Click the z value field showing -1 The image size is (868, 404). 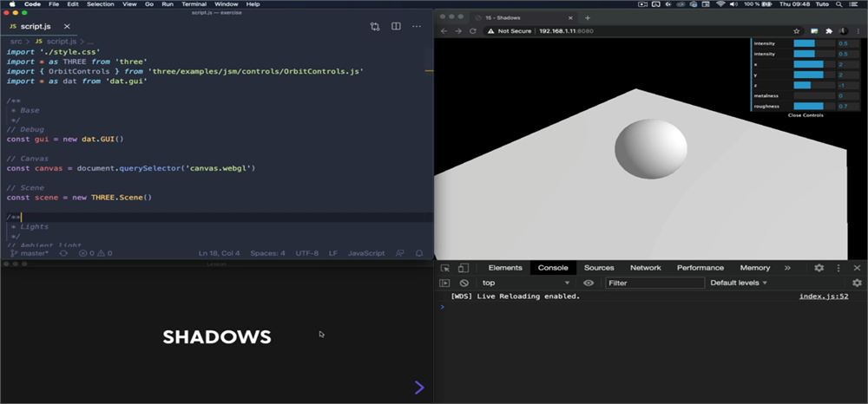pyautogui.click(x=847, y=85)
